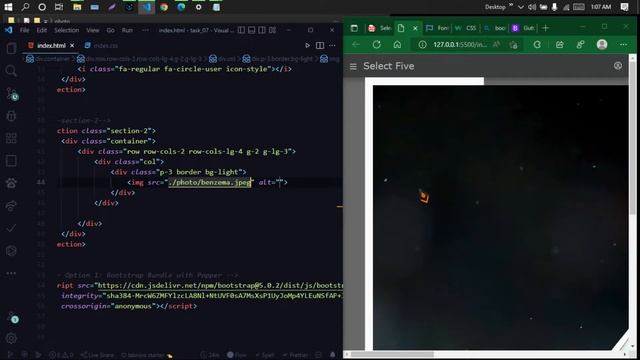Close the index.html editor tab

pyautogui.click(x=72, y=45)
